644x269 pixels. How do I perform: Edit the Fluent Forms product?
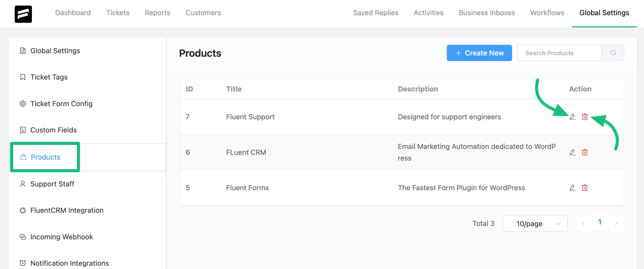572,188
